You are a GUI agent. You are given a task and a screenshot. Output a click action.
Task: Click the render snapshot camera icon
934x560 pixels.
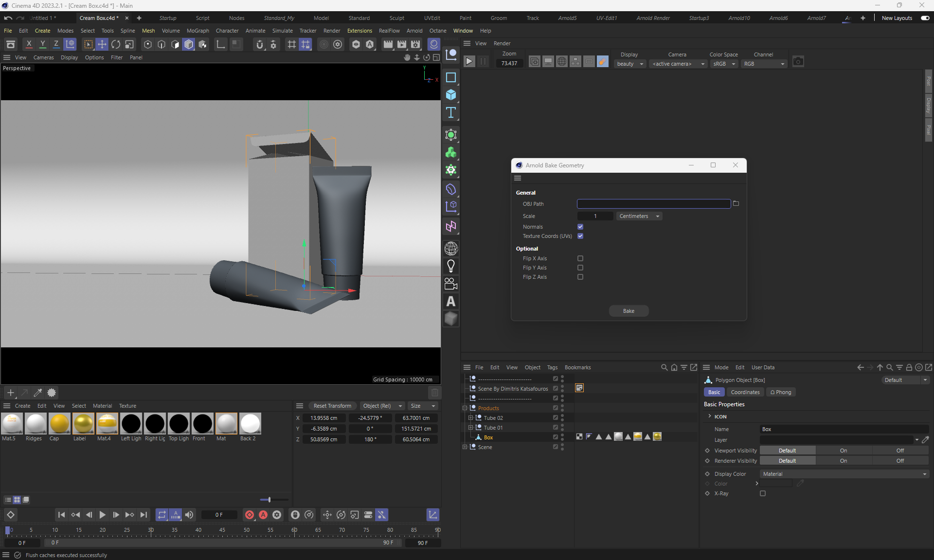(798, 62)
